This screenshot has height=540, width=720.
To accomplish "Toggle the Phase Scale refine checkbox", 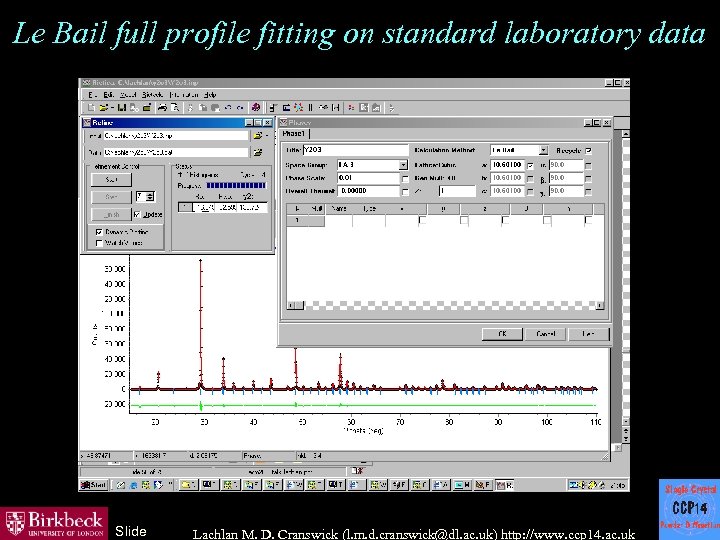I will coord(405,179).
